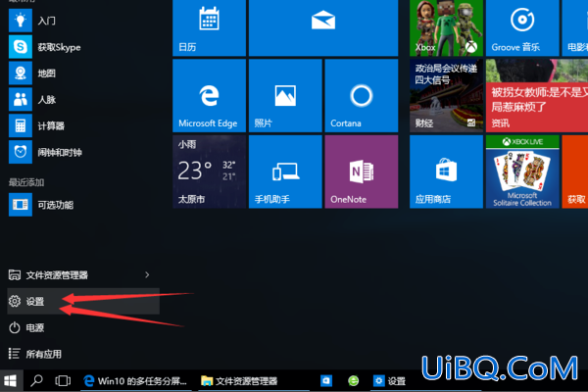Launch the 手机助手 Phone Companion tile
The width and height of the screenshot is (588, 392).
285,171
